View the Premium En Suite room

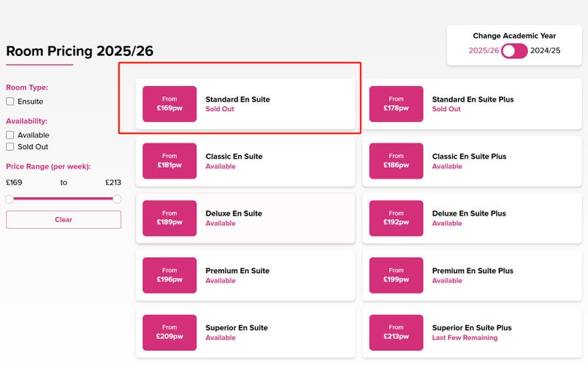coord(245,276)
